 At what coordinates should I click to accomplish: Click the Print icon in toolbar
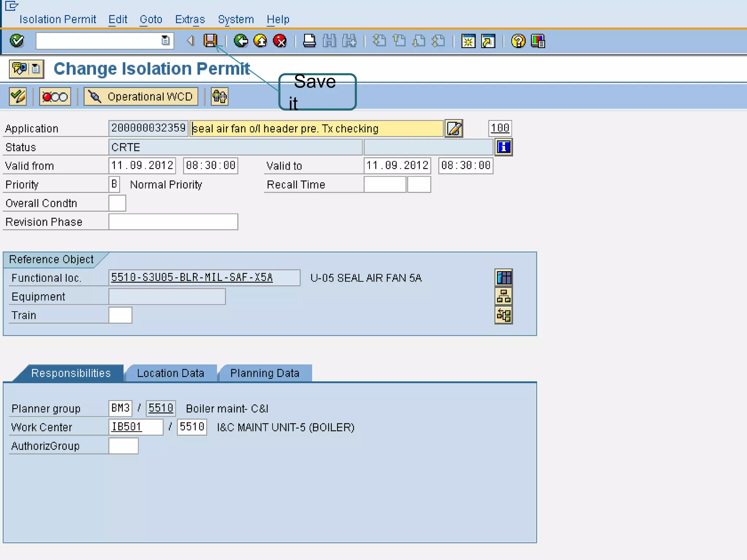[309, 41]
